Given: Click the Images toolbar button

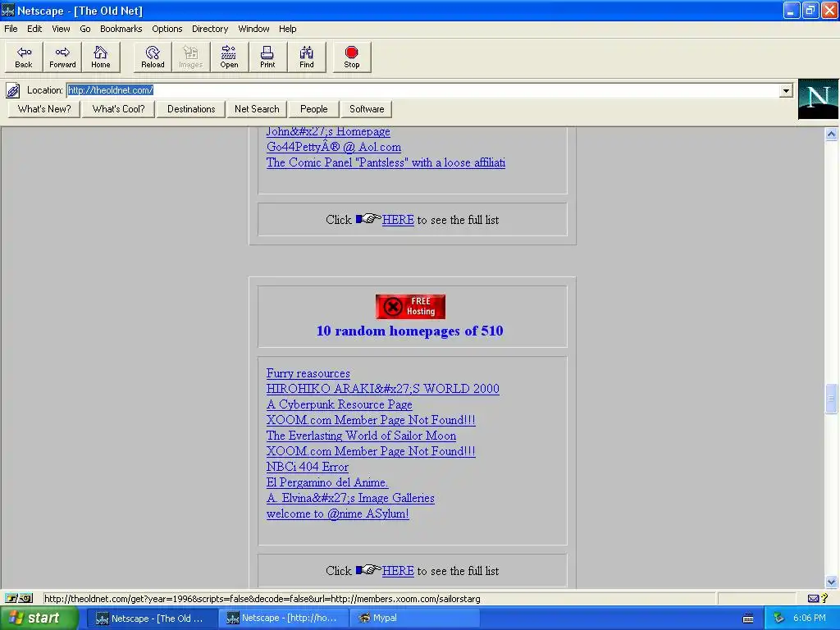Looking at the screenshot, I should 190,57.
